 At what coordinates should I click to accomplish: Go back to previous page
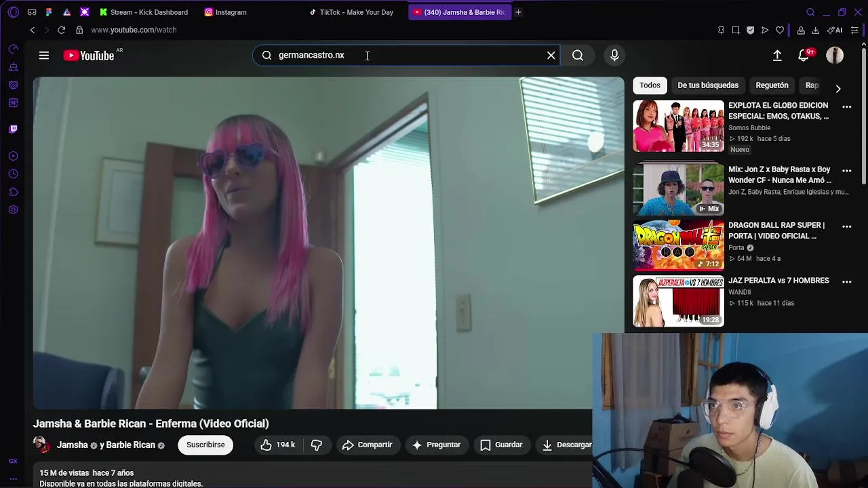pyautogui.click(x=32, y=30)
